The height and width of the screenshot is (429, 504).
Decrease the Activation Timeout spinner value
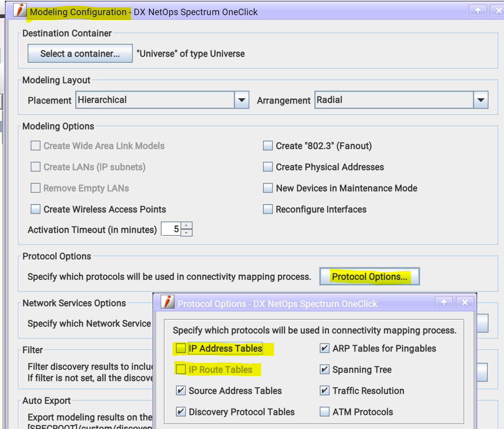coord(187,232)
